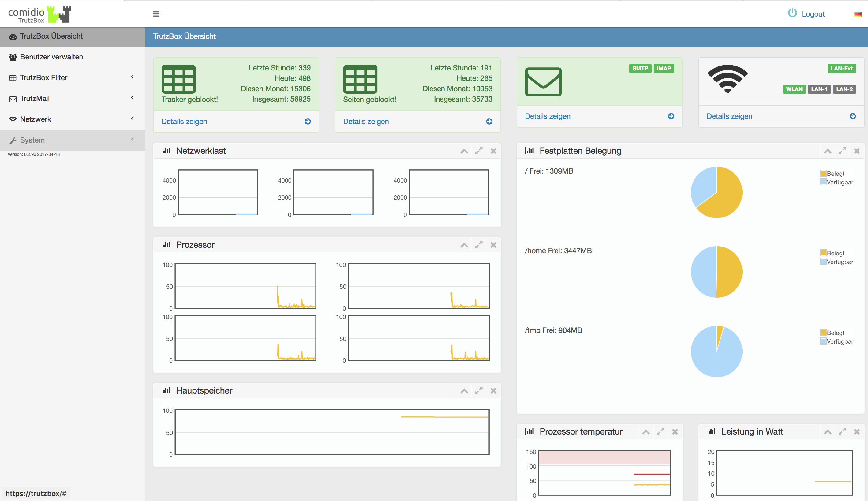This screenshot has height=501, width=868.
Task: Expand the TrutzMail submenu chevron
Action: [133, 98]
